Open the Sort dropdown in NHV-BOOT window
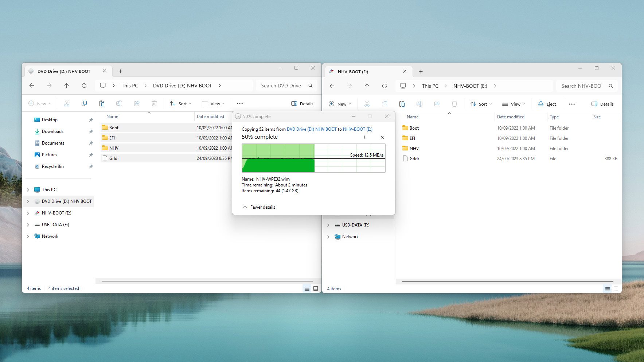 [x=481, y=104]
